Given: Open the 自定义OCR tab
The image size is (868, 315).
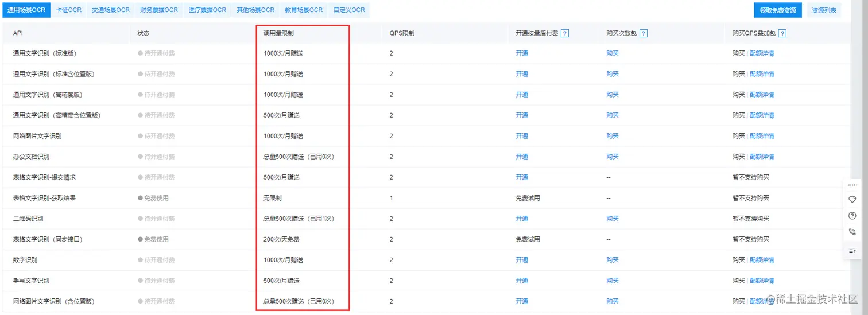Looking at the screenshot, I should [349, 10].
